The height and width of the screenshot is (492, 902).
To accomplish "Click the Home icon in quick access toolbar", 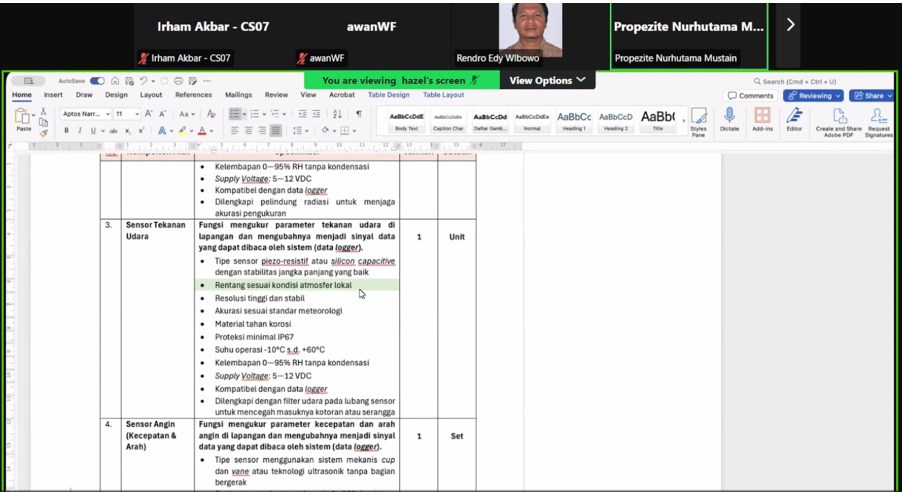I will (x=115, y=81).
